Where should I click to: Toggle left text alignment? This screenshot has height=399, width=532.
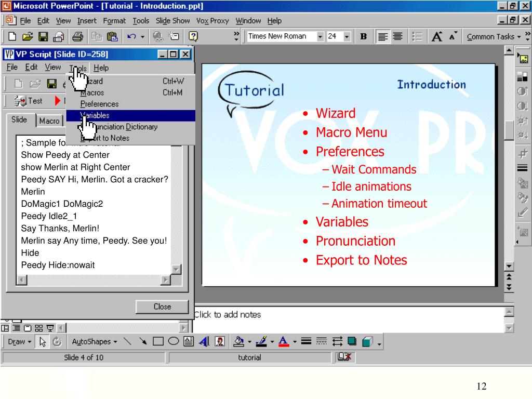[x=383, y=36]
